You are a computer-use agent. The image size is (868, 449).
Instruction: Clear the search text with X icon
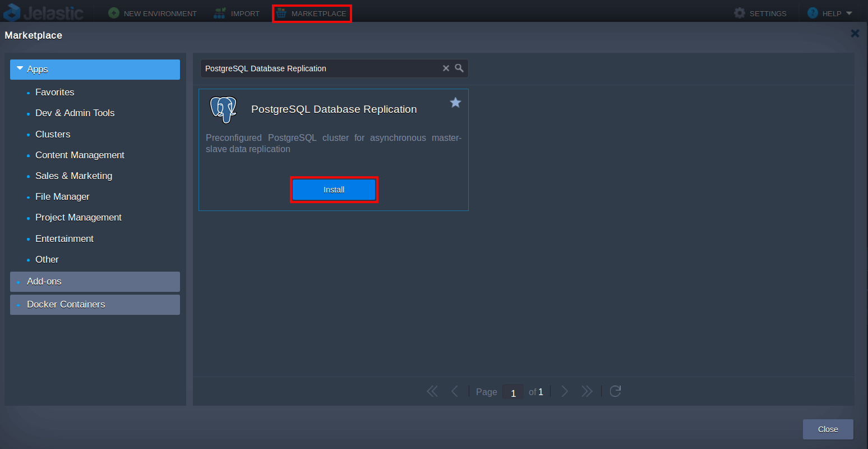click(x=446, y=68)
